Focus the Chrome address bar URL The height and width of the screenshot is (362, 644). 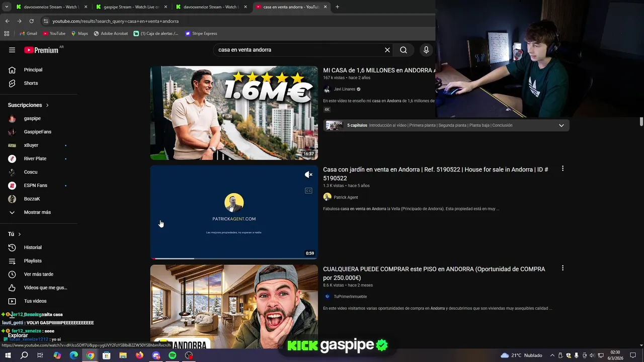pyautogui.click(x=116, y=21)
